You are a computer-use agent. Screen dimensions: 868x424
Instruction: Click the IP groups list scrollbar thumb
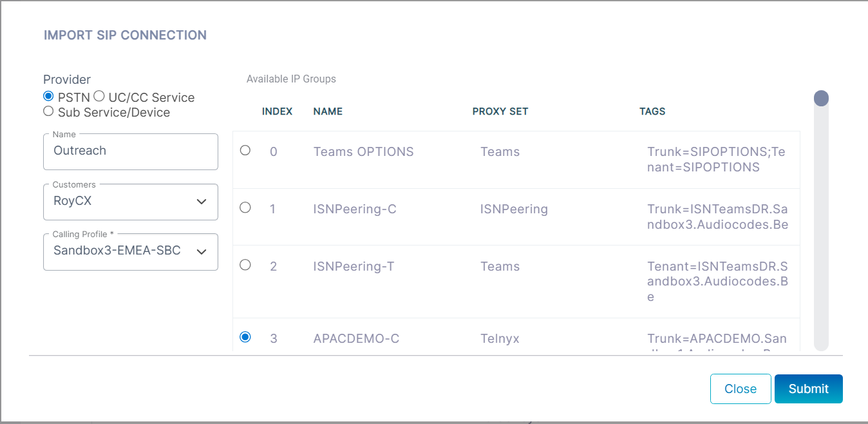point(821,99)
